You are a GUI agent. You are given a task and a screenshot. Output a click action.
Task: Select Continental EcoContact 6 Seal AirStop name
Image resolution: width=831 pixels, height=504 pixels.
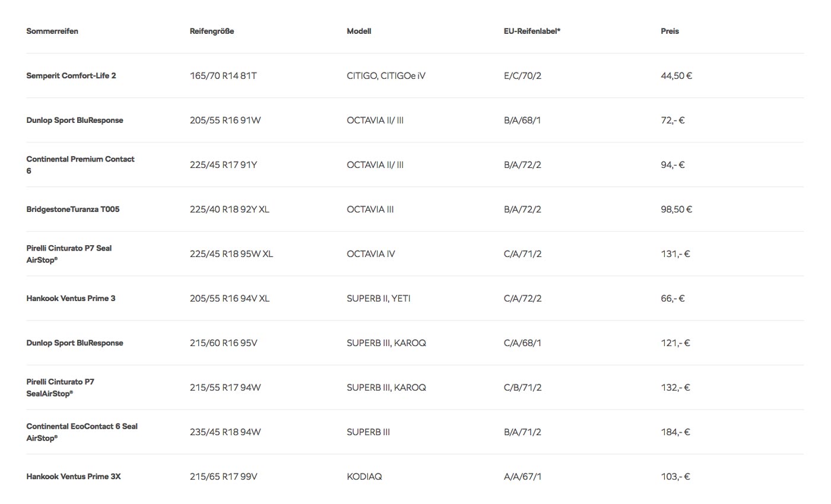pyautogui.click(x=82, y=432)
